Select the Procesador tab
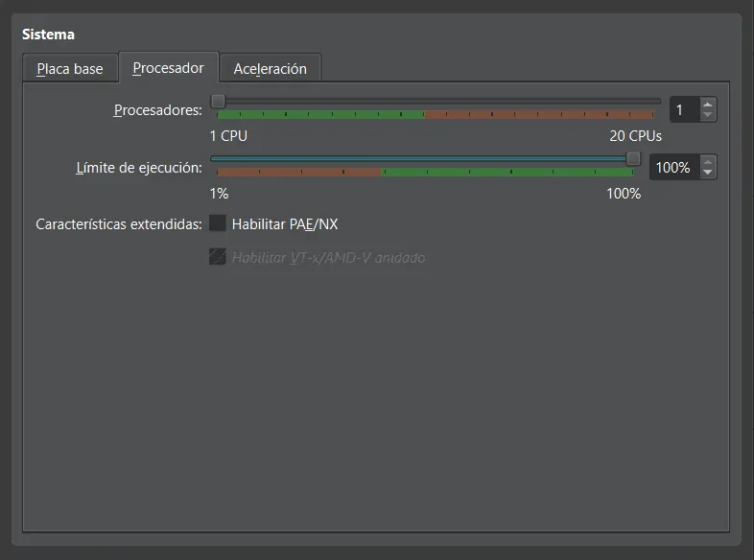This screenshot has width=754, height=560. (168, 68)
